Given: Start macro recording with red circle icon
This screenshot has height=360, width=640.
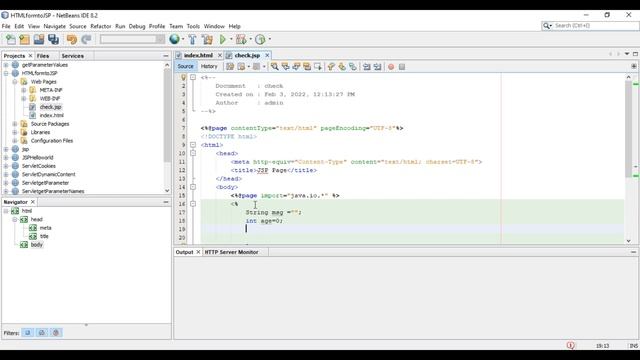Looking at the screenshot, I should tap(391, 67).
